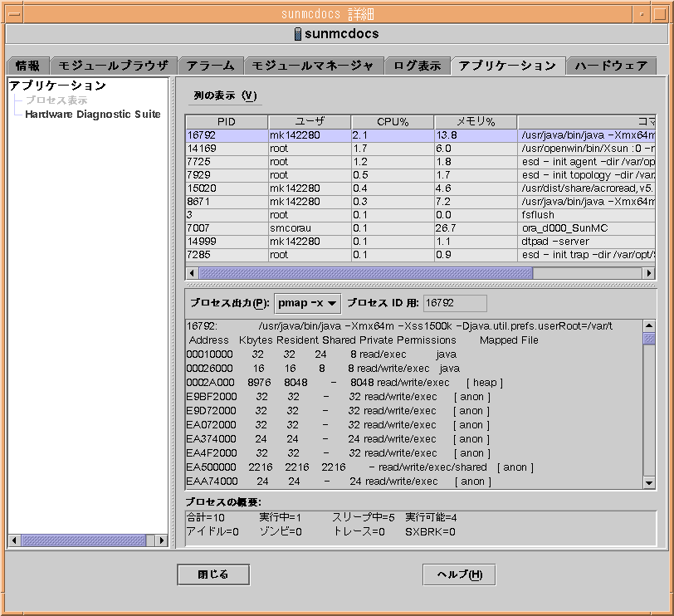Click the pmap output scroll-up arrow
The width and height of the screenshot is (674, 616).
pos(649,325)
